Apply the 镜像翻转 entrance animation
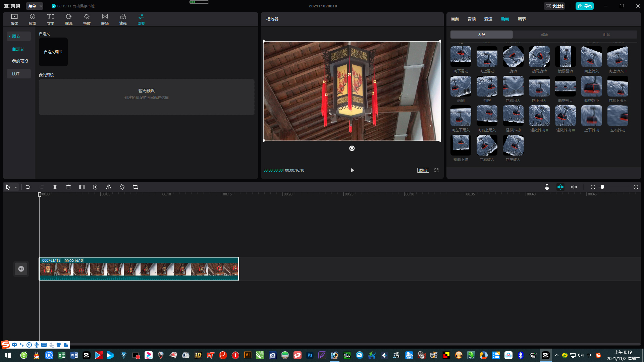644x362 pixels. (x=566, y=57)
